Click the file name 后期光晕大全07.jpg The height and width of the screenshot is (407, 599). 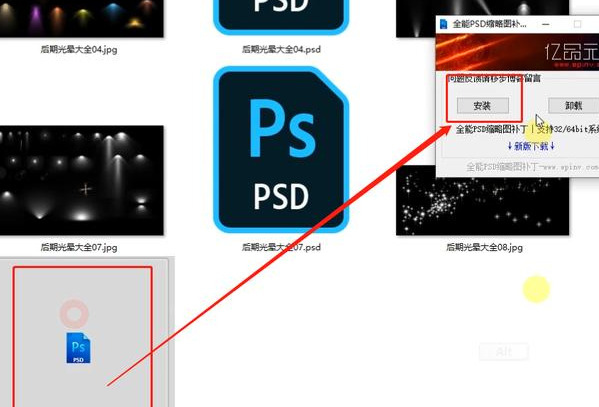(x=79, y=247)
